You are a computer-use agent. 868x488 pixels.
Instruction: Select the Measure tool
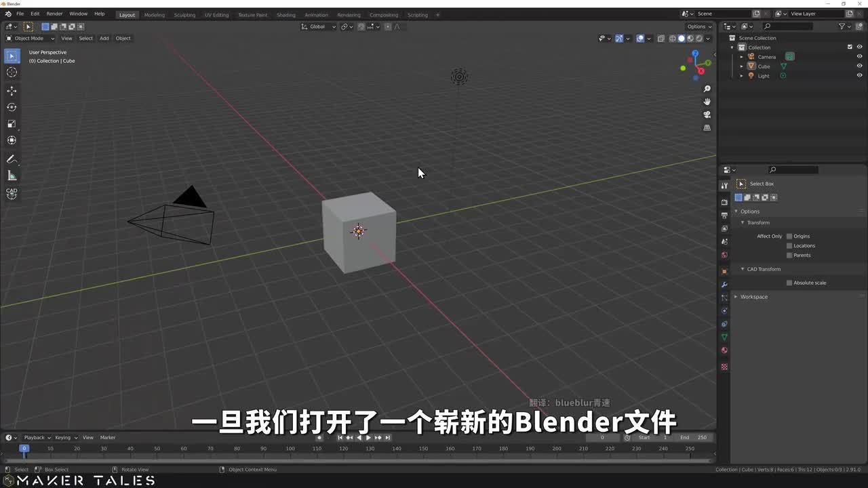tap(12, 176)
